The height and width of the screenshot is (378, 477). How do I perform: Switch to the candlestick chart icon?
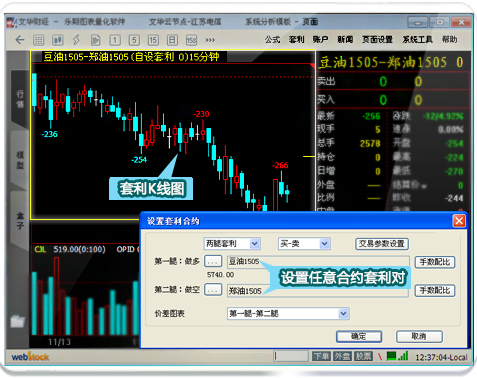[x=58, y=40]
